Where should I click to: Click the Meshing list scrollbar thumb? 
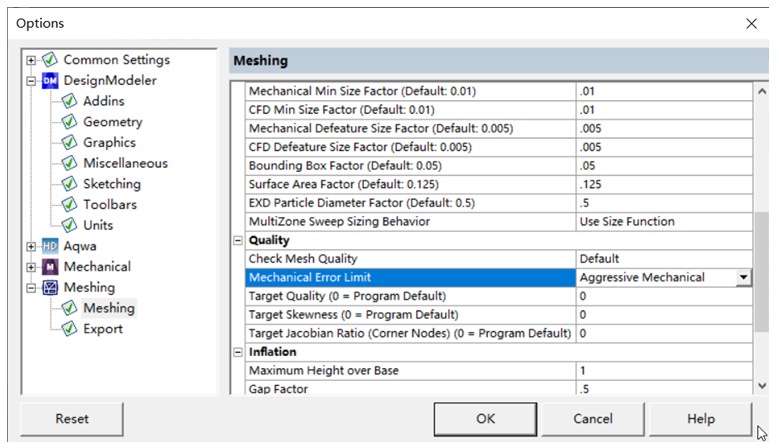tap(762, 272)
